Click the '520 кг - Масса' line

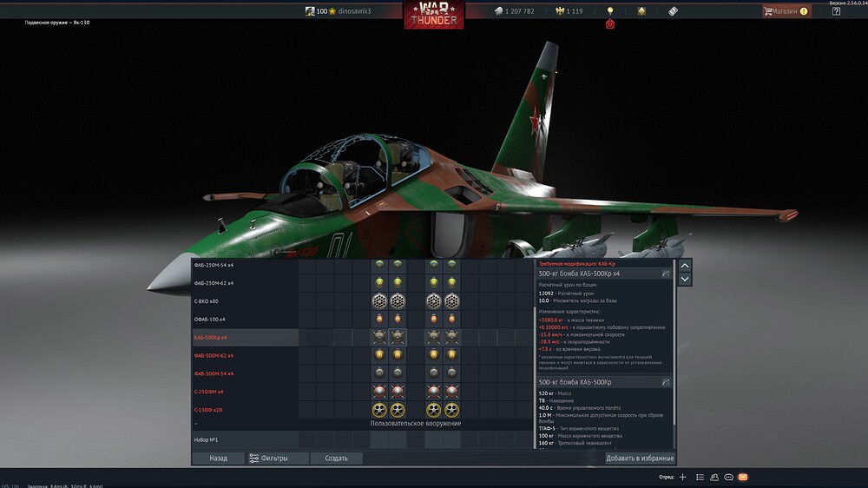tap(555, 393)
